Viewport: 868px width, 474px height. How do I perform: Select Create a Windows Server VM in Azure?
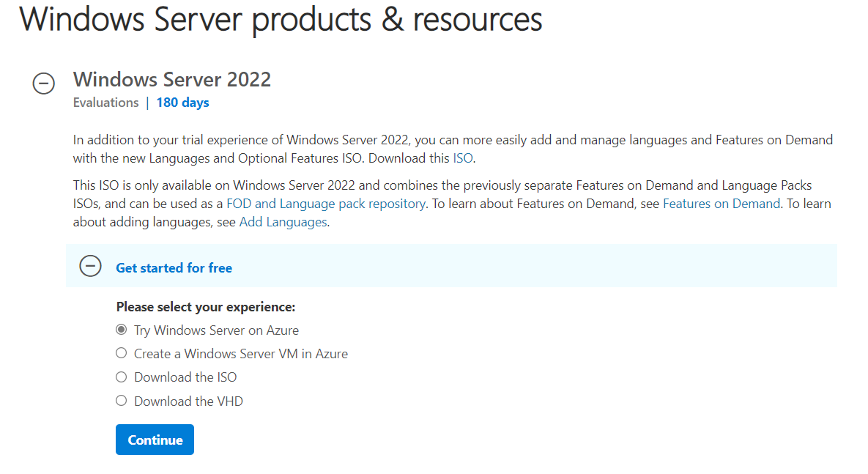click(x=122, y=353)
